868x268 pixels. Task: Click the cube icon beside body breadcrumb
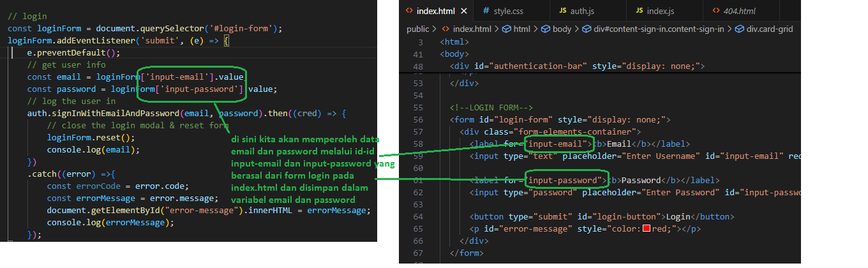tap(546, 29)
